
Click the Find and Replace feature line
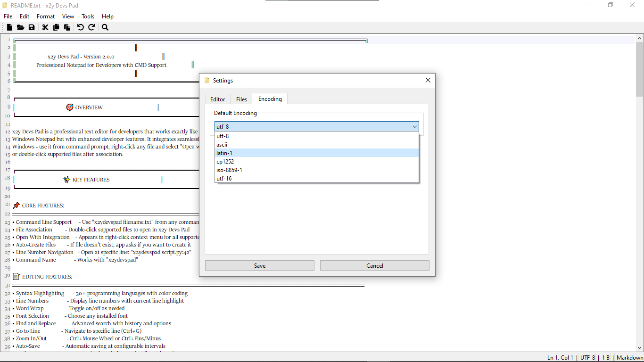[91, 323]
